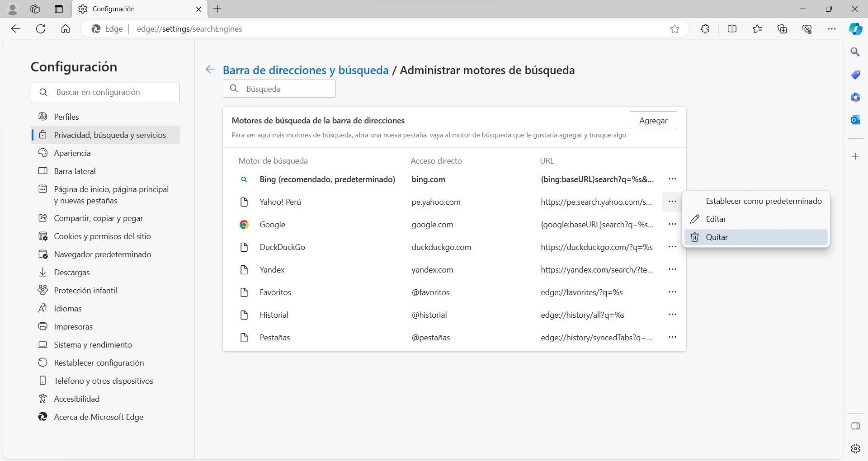The image size is (868, 461).
Task: Go back via blue arrow beside breadcrumb
Action: 210,70
